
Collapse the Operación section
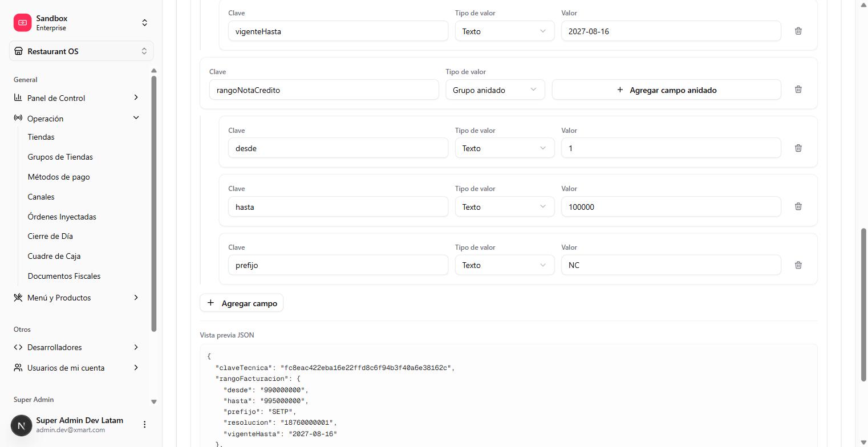click(136, 118)
